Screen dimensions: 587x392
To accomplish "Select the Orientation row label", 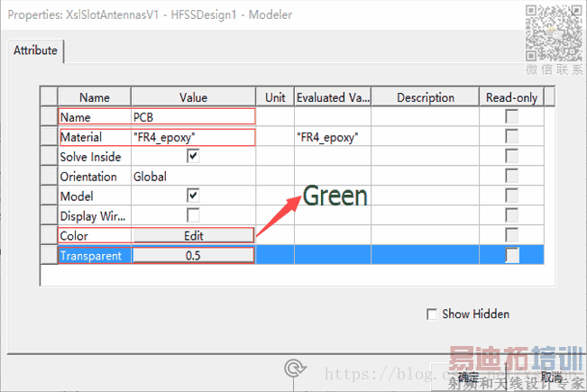I will (95, 177).
